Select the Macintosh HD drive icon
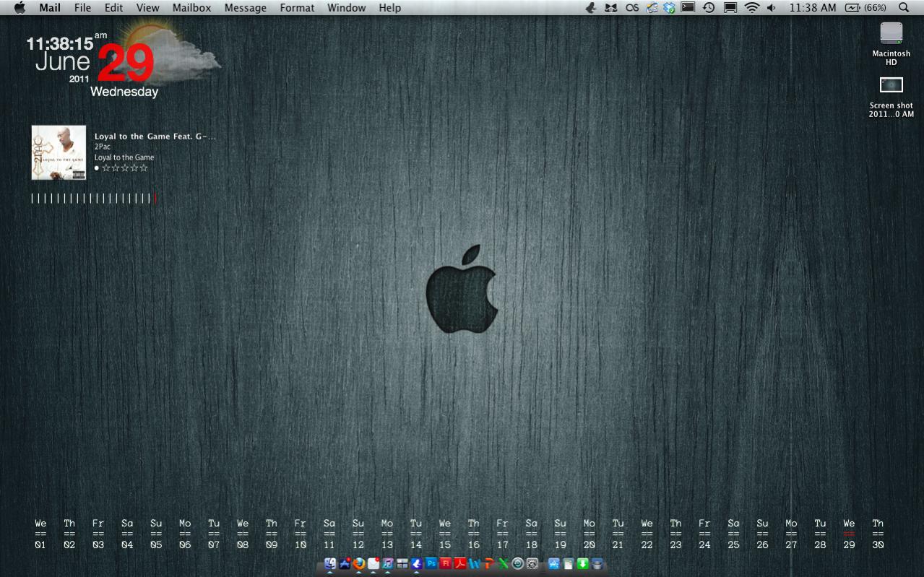The height and width of the screenshot is (577, 924). (891, 34)
